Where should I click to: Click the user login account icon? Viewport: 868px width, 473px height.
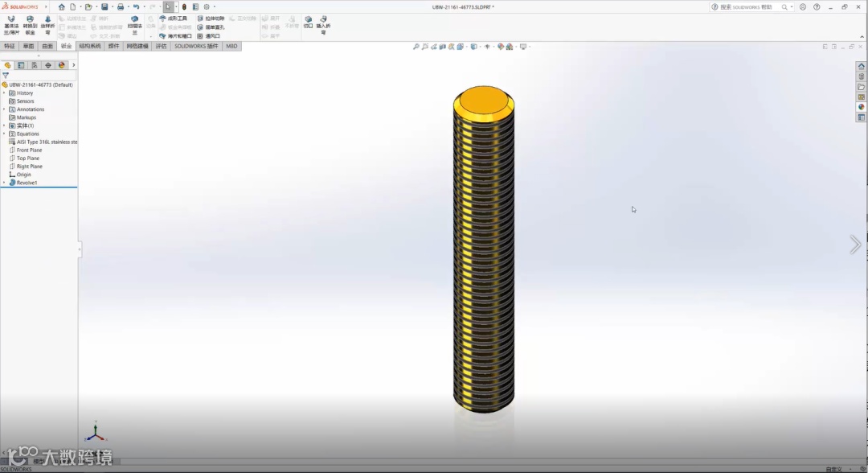803,7
